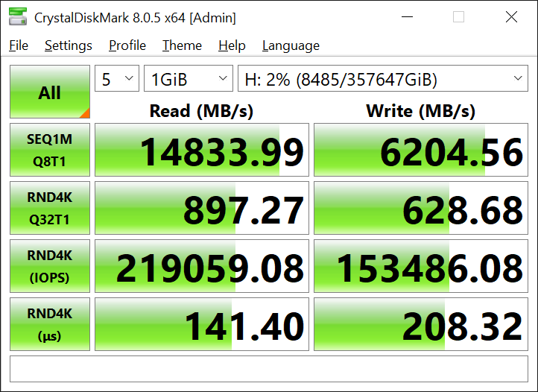Click the RND4K (μs) latency button
Viewport: 538px width, 392px height.
(x=50, y=325)
